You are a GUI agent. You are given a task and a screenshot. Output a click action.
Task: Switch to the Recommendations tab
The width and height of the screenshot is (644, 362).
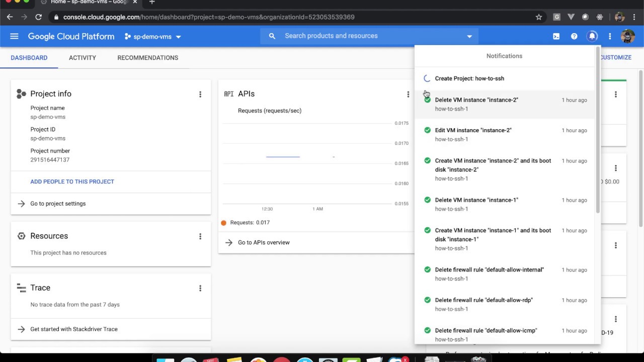pos(148,58)
